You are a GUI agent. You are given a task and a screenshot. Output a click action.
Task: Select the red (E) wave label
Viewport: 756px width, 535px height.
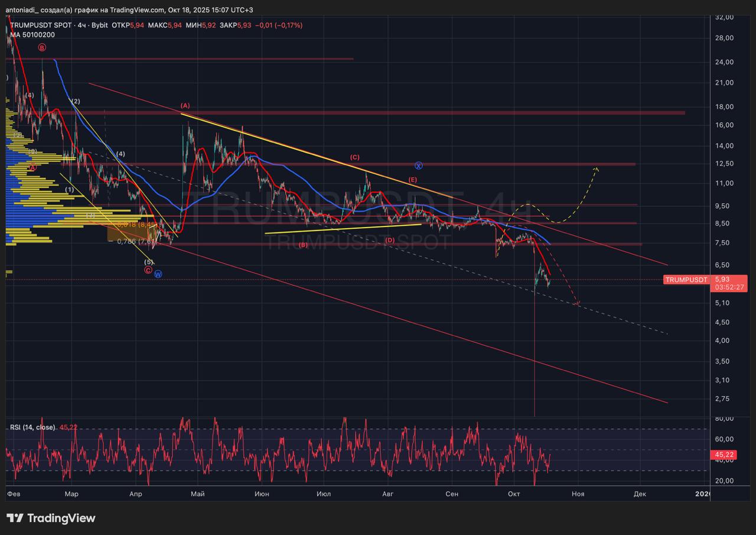(412, 179)
